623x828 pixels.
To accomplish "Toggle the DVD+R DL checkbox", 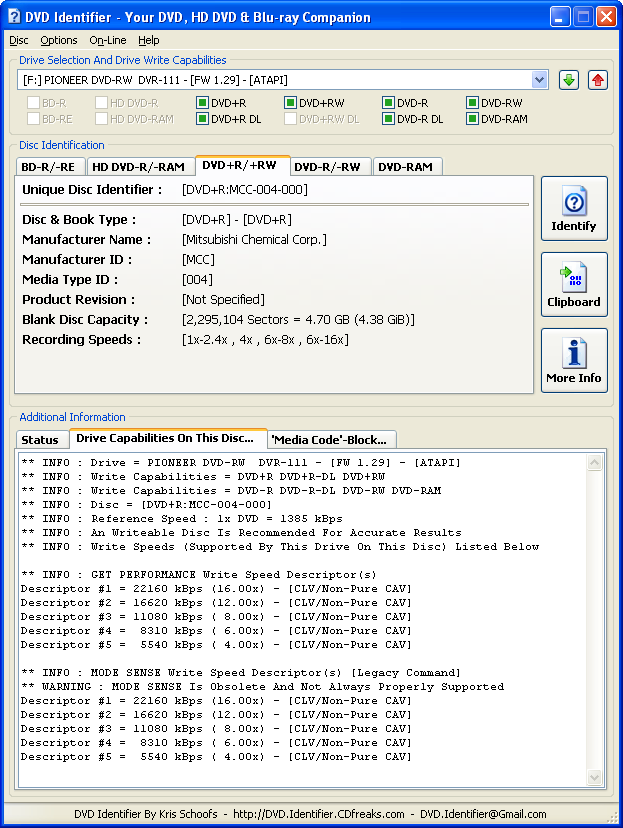I will 202,119.
